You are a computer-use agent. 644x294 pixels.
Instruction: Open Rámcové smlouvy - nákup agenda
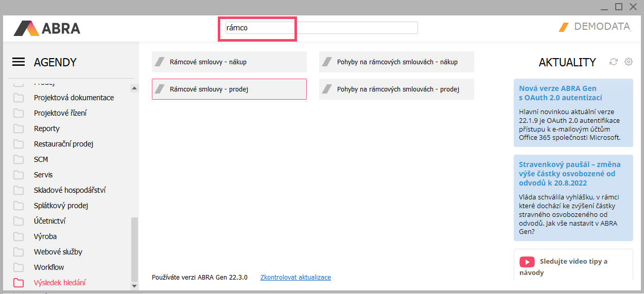tap(229, 62)
